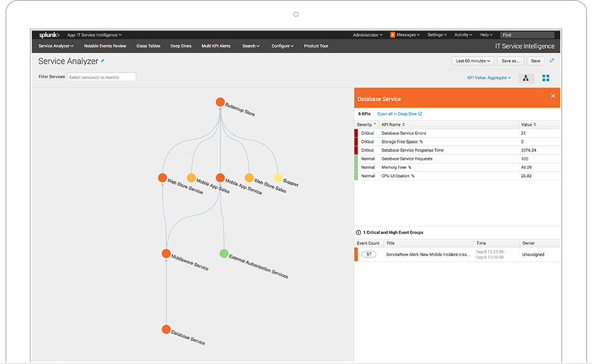Select the green External Authorization Services node

pyautogui.click(x=224, y=253)
